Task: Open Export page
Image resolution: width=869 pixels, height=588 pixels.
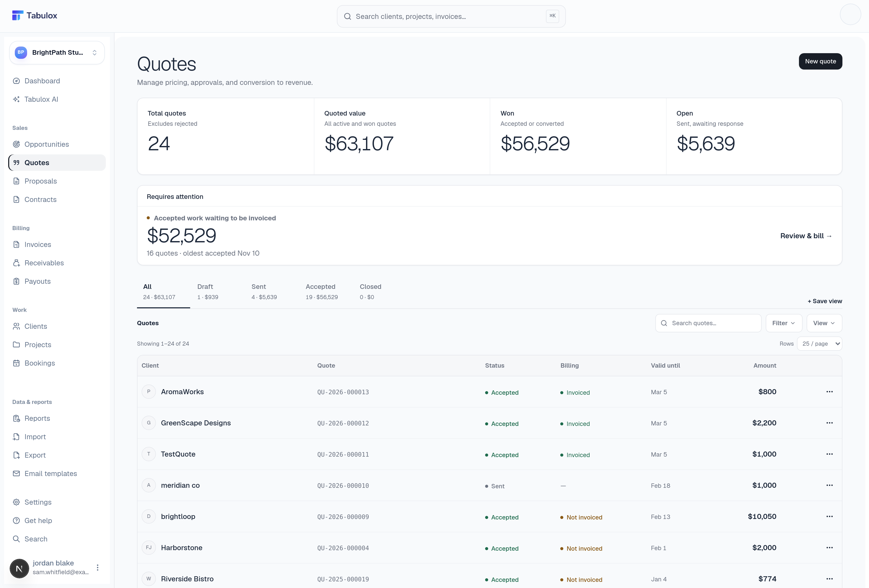Action: click(57, 455)
